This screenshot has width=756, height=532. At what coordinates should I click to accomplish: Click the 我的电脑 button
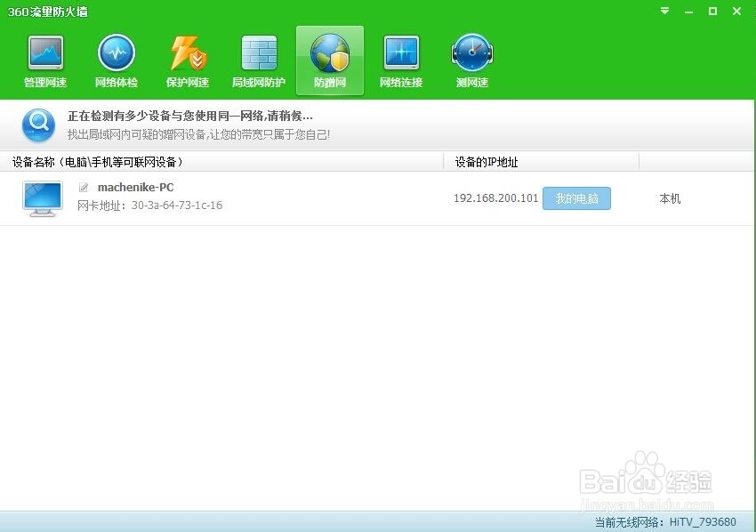pyautogui.click(x=576, y=198)
